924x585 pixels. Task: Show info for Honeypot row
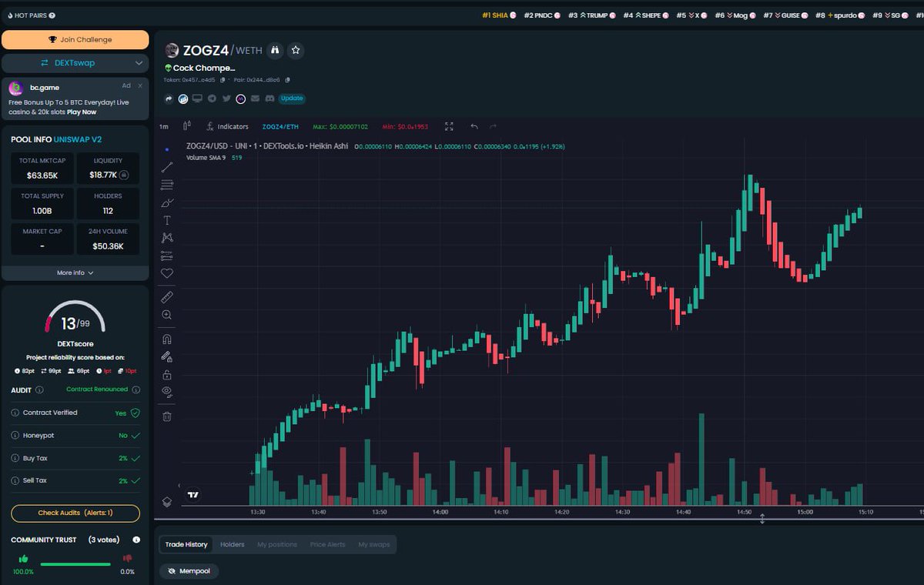[15, 436]
